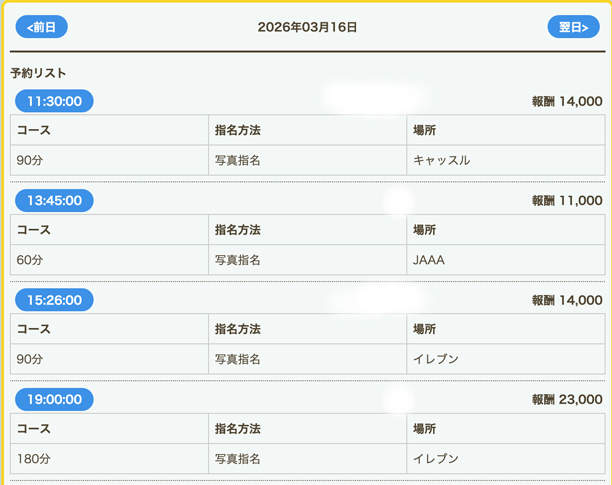
Task: Go to next day with 翌日 button
Action: click(573, 27)
